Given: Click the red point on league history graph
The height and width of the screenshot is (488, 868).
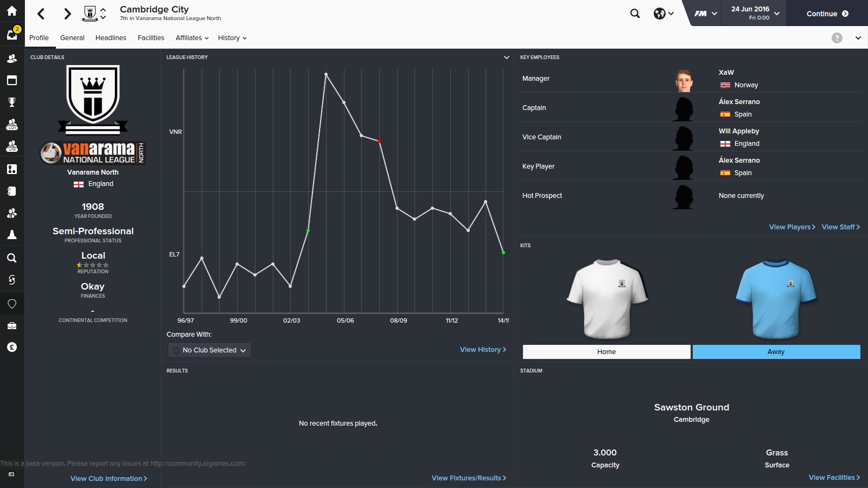Looking at the screenshot, I should [379, 142].
